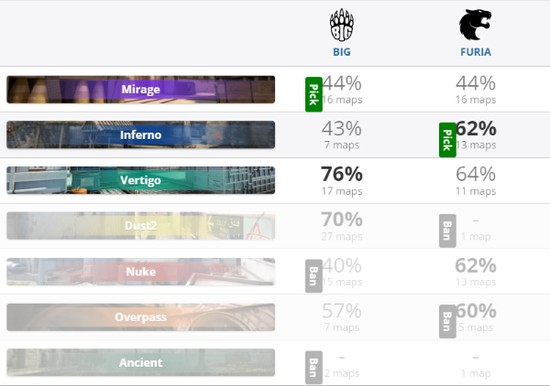Click the BIG team paw logo
550x386 pixels.
[x=342, y=25]
